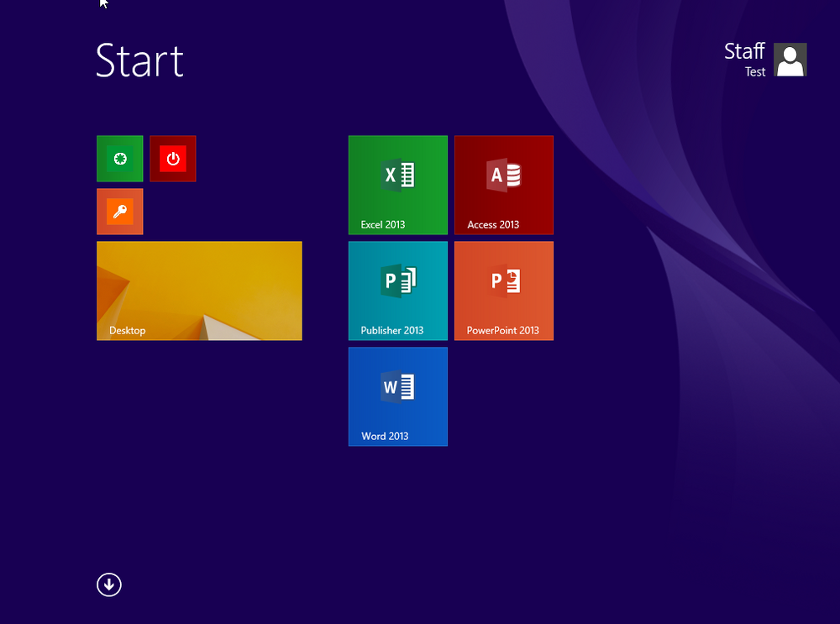Click the Publisher 2013 tile label

coord(392,331)
